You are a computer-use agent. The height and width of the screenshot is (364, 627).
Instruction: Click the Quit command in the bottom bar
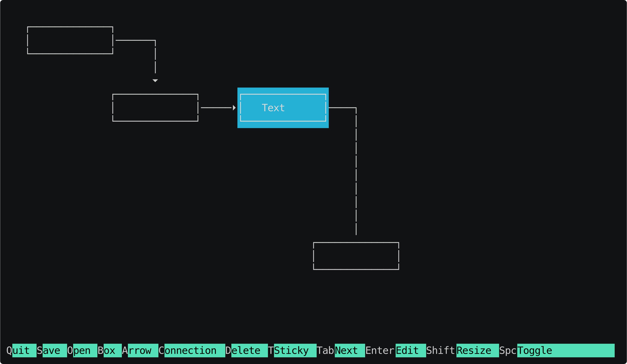21,350
